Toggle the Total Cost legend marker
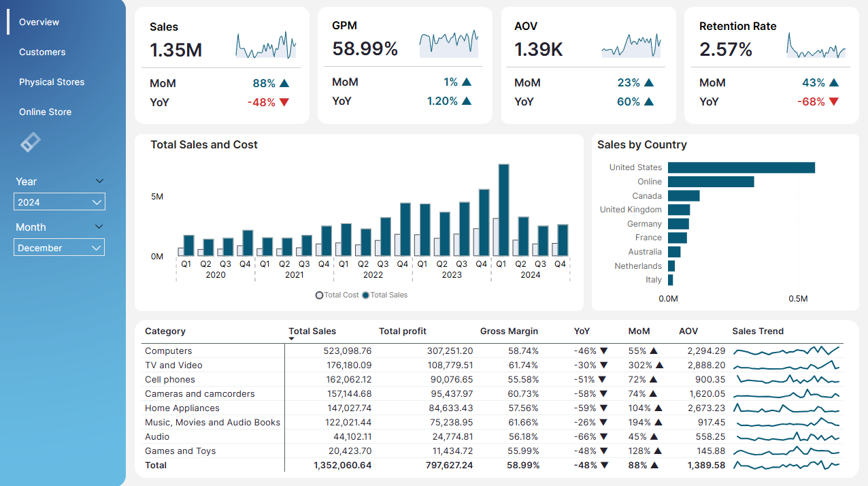The height and width of the screenshot is (486, 868). (319, 295)
